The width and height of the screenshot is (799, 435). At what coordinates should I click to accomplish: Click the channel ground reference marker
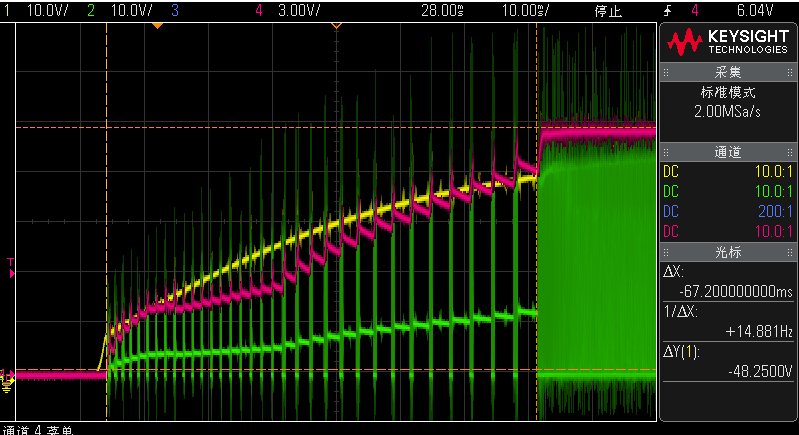click(x=7, y=384)
